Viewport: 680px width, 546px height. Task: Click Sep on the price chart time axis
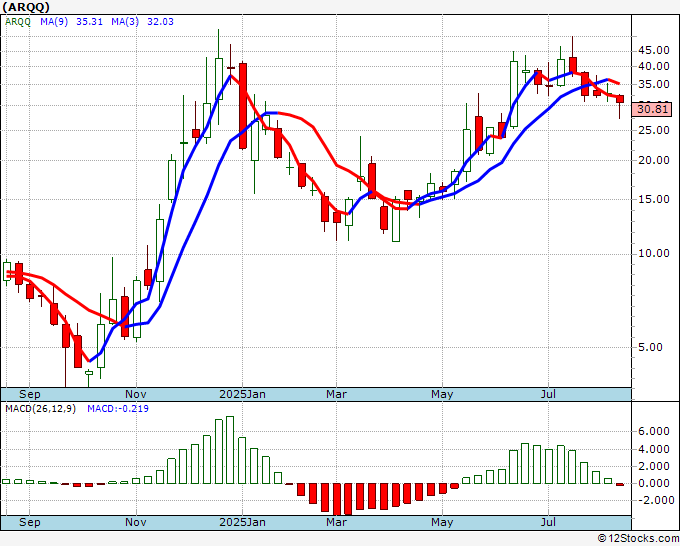pyautogui.click(x=29, y=394)
